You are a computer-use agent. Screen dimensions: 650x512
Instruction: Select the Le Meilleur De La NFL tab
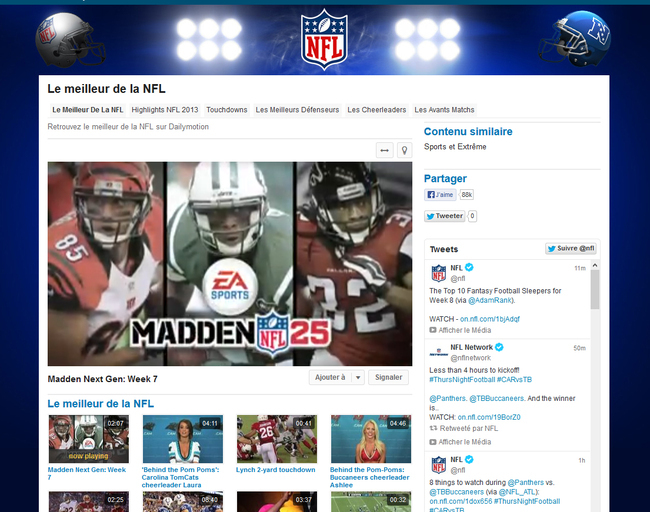pos(87,110)
